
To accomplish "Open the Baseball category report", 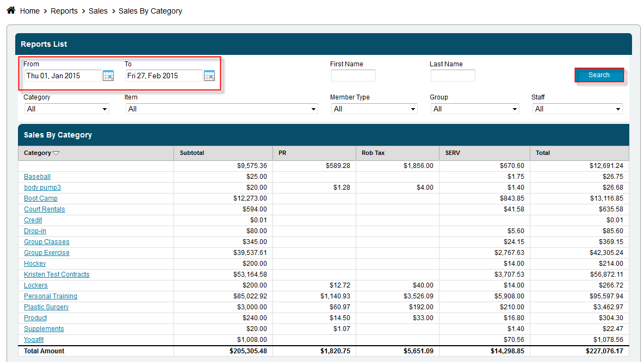I will pos(37,176).
